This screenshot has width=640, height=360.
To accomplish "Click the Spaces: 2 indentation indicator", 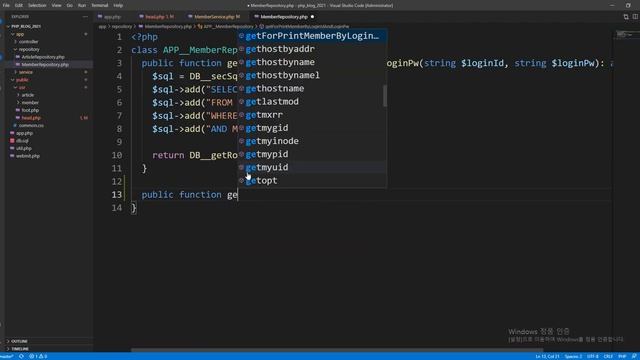I will [573, 356].
